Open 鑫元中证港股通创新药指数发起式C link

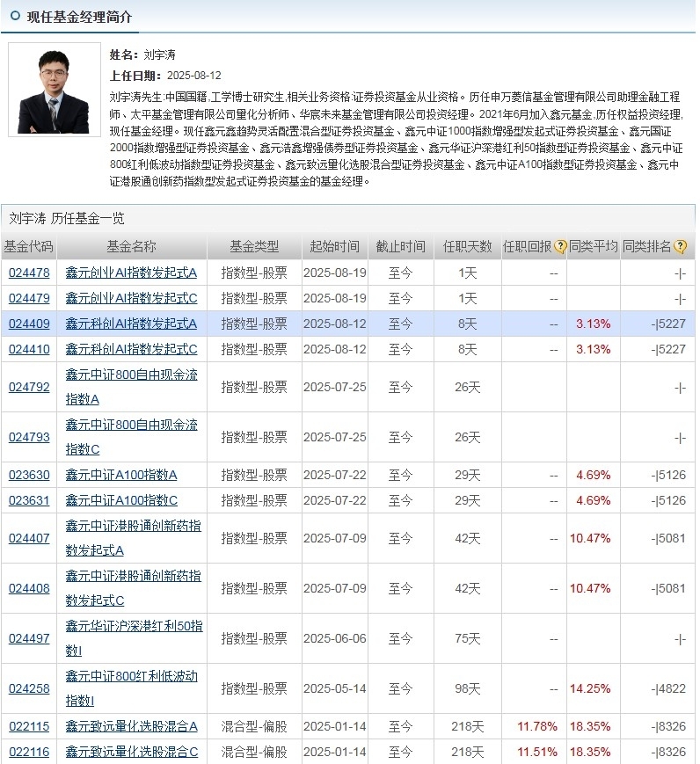(133, 588)
